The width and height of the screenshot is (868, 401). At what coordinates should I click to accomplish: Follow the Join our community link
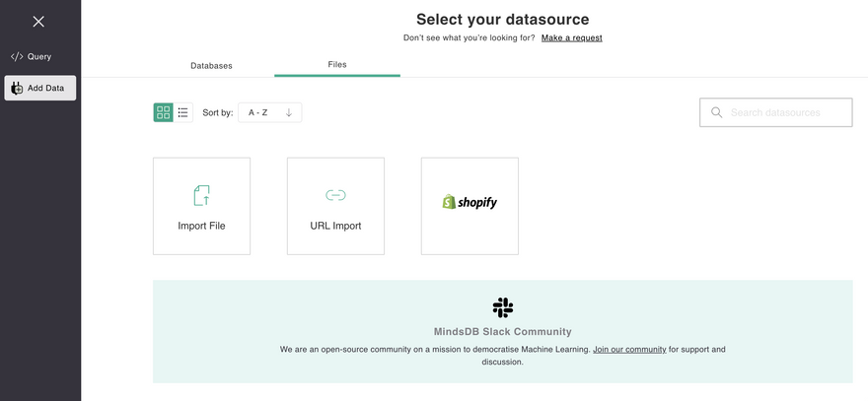coord(629,349)
